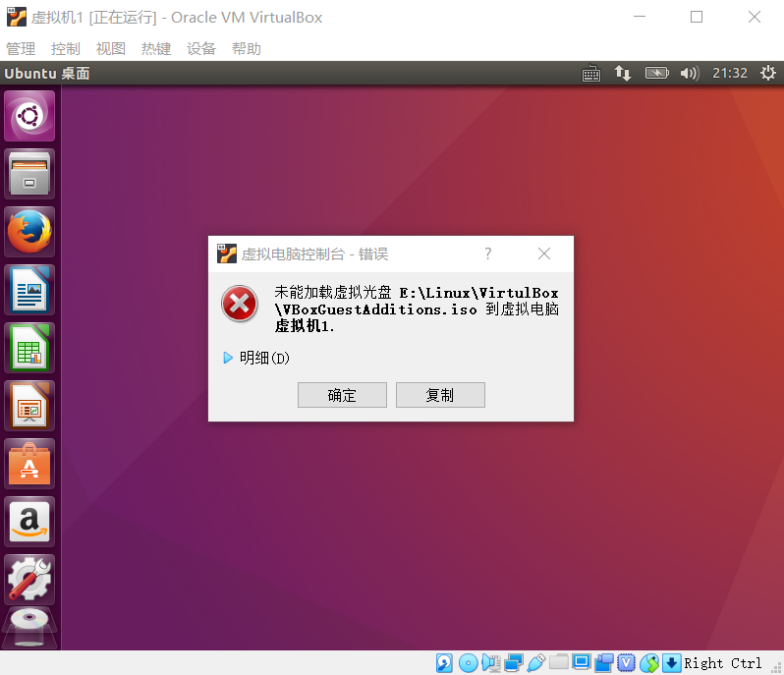Open the Files manager from the launcher
784x675 pixels.
tap(29, 174)
